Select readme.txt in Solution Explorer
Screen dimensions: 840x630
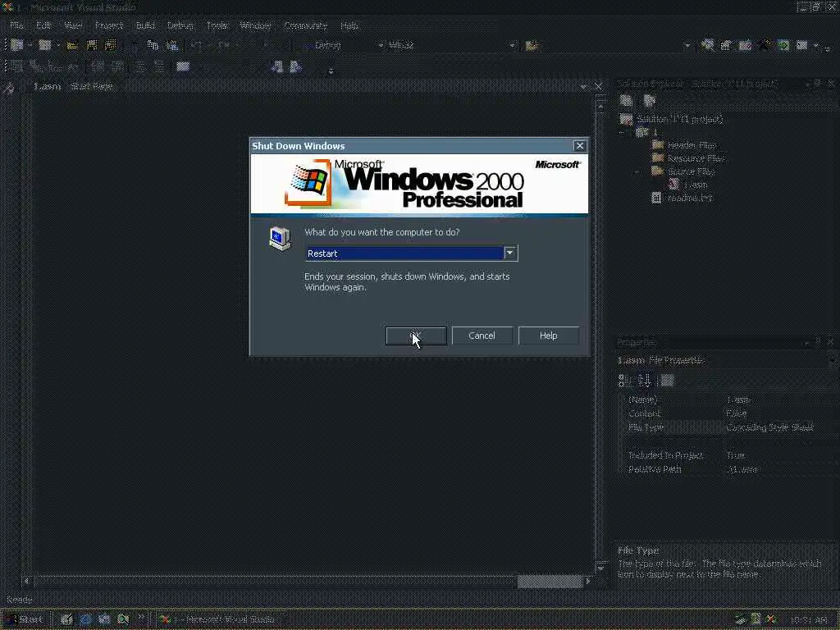(690, 198)
